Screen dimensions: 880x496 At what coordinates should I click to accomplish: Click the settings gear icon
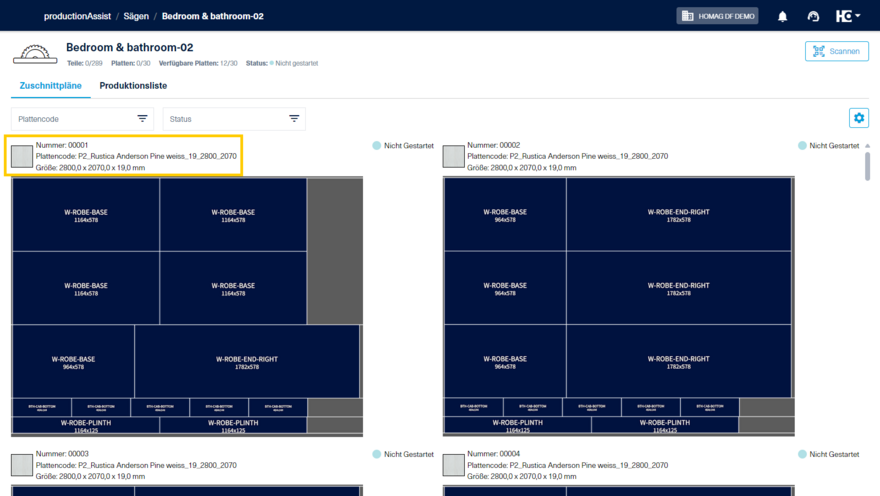point(859,118)
